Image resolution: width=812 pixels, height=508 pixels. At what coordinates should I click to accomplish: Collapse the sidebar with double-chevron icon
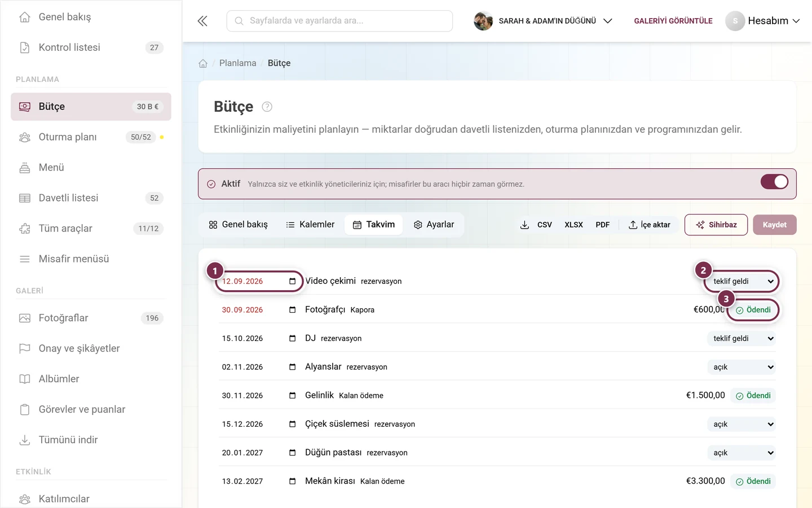click(x=202, y=21)
